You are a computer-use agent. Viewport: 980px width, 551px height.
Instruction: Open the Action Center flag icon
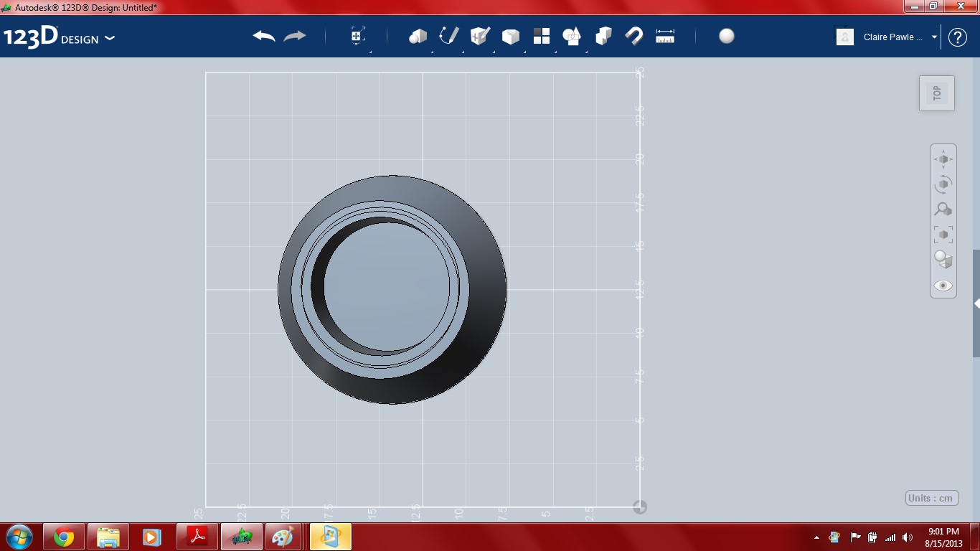855,537
